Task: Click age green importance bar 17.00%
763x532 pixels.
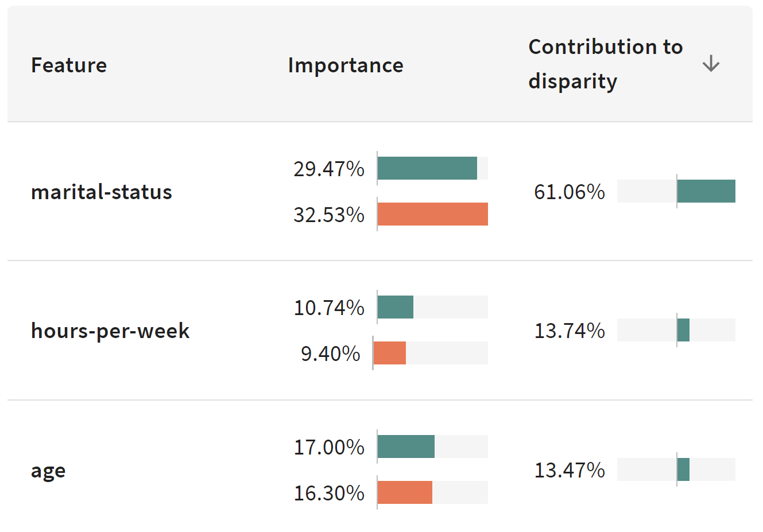Action: (406, 446)
